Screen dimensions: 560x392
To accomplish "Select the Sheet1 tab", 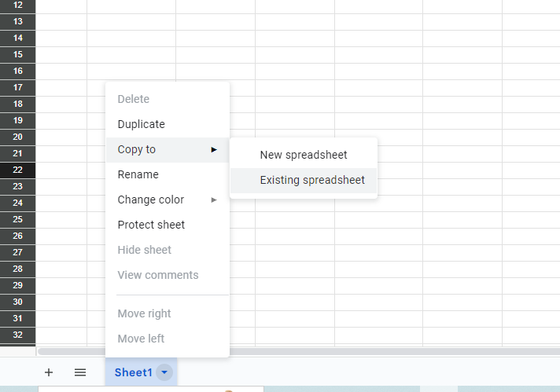I will pos(133,372).
